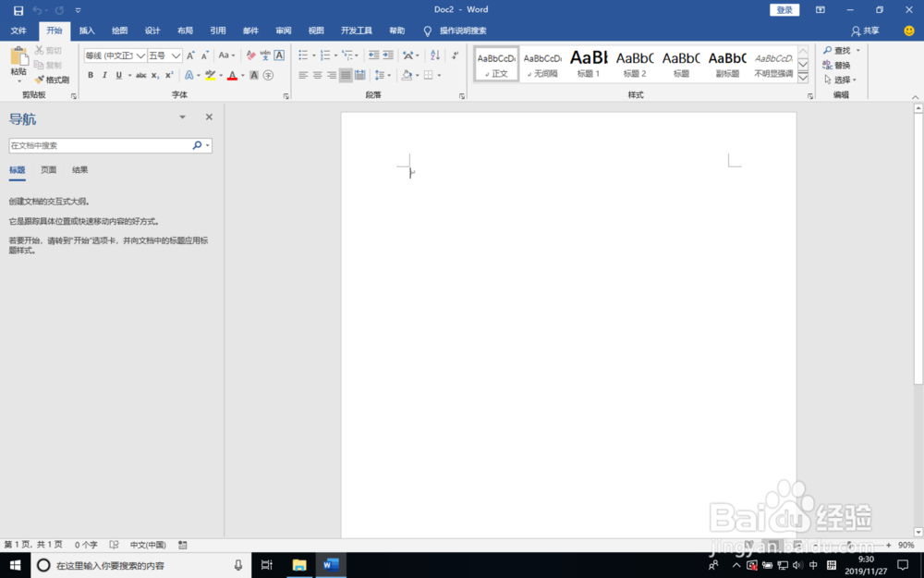Clear all formatting with the eraser icon
This screenshot has width=924, height=578.
[251, 55]
